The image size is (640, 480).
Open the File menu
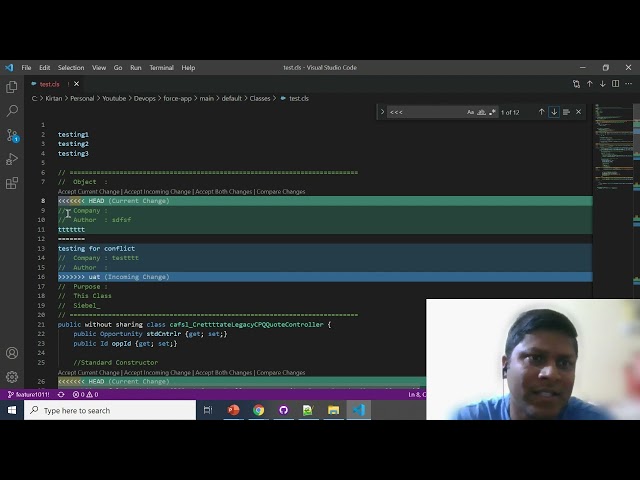pos(26,68)
